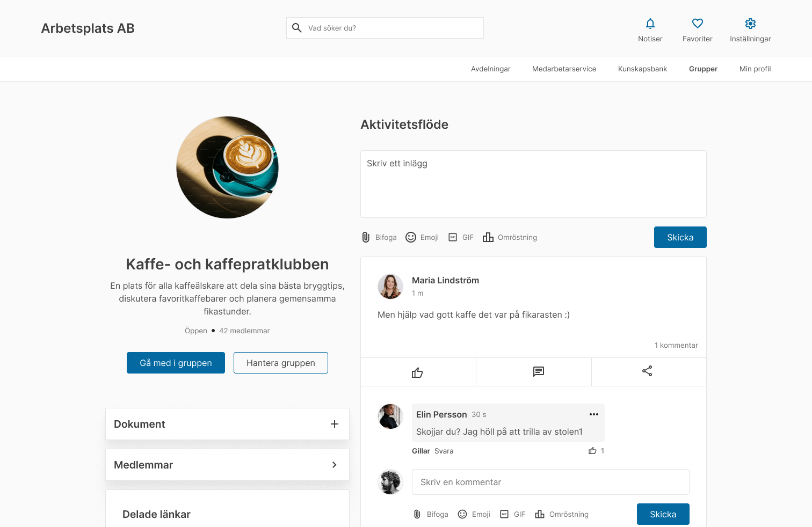Create Omröstning poll in new post
Viewport: 812px width, 527px height.
[x=510, y=237]
